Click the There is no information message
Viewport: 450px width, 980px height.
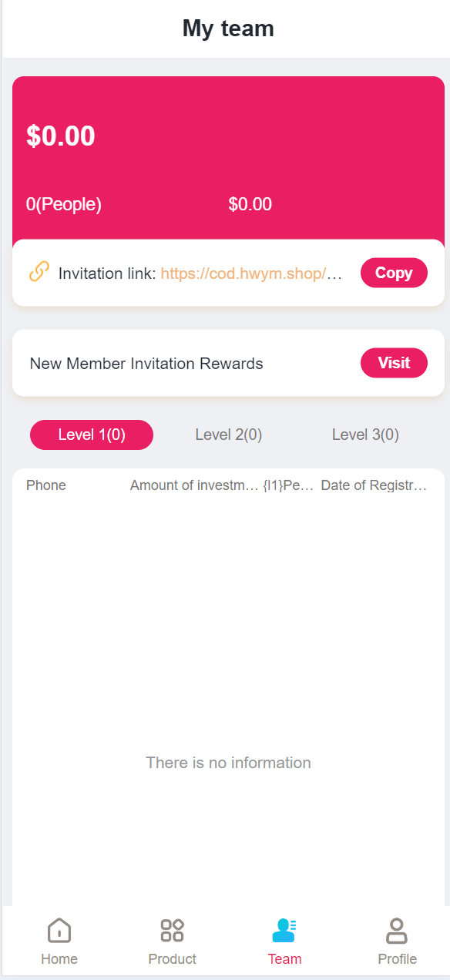(229, 763)
